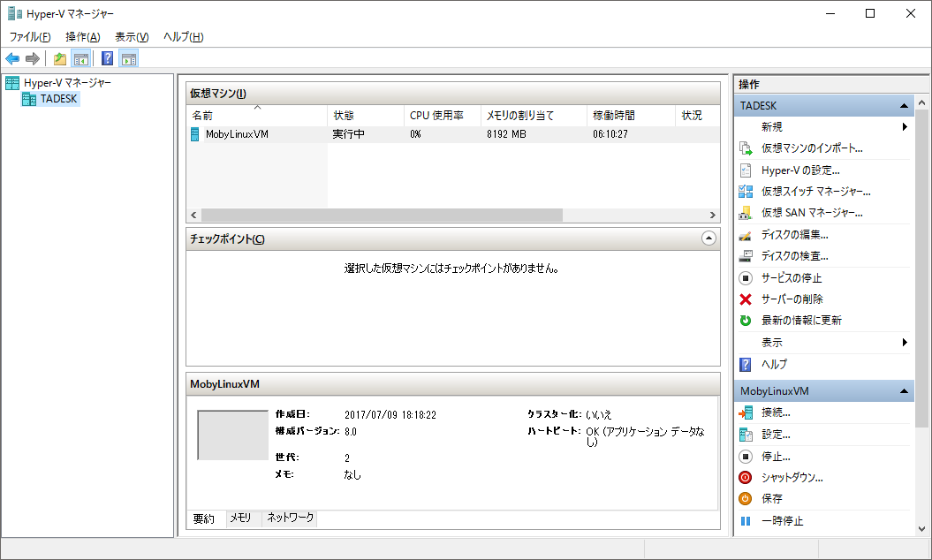Toggle the console tree pane icon
The width and height of the screenshot is (932, 560).
tap(81, 59)
